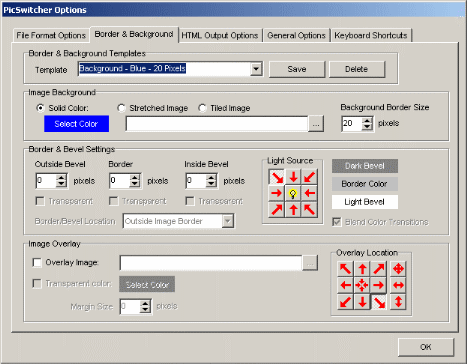Click the center light bulb icon
467x364 pixels.
click(x=293, y=193)
